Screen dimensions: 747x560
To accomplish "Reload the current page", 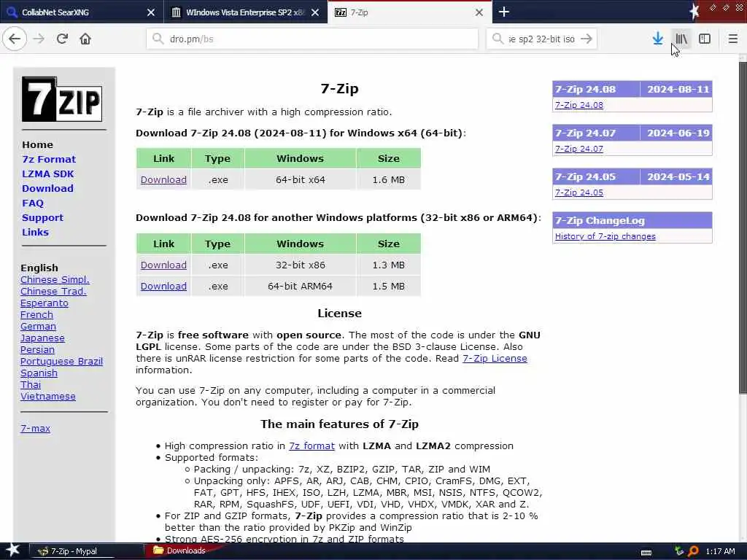I will pos(63,39).
